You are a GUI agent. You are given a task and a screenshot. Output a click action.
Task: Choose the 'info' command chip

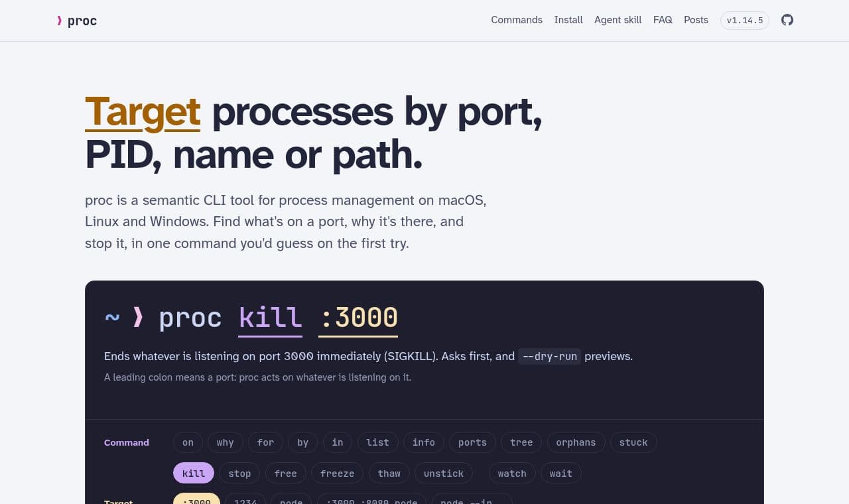point(423,442)
